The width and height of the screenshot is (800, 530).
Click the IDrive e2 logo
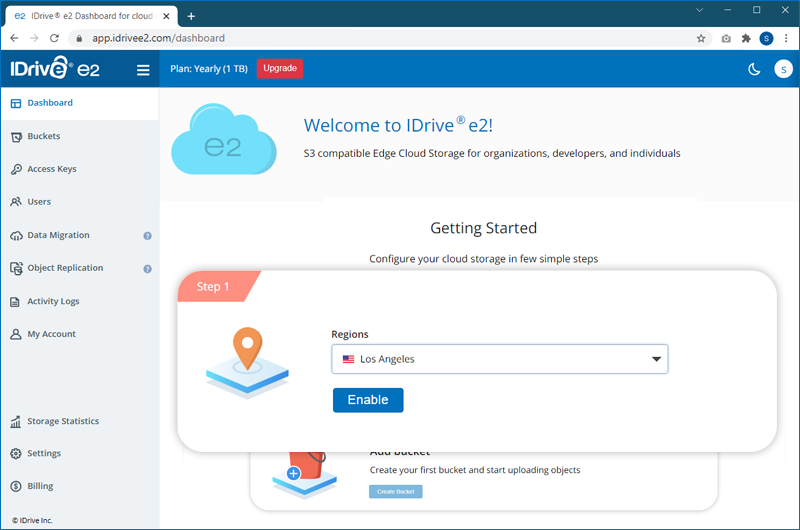click(x=54, y=69)
